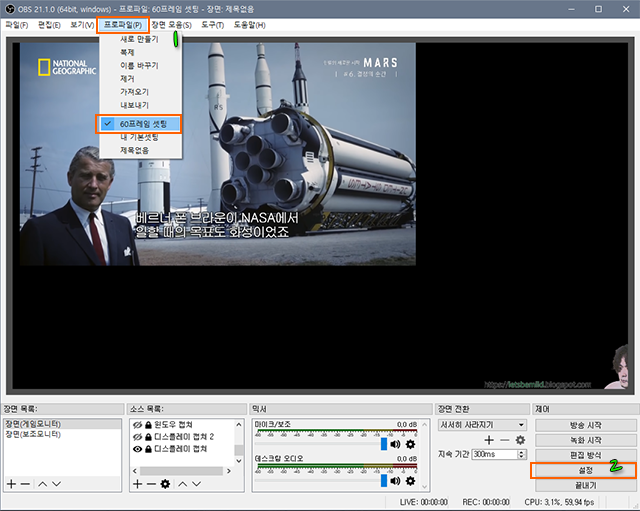The width and height of the screenshot is (640, 511).
Task: Click 편집 방식 button
Action: [586, 455]
